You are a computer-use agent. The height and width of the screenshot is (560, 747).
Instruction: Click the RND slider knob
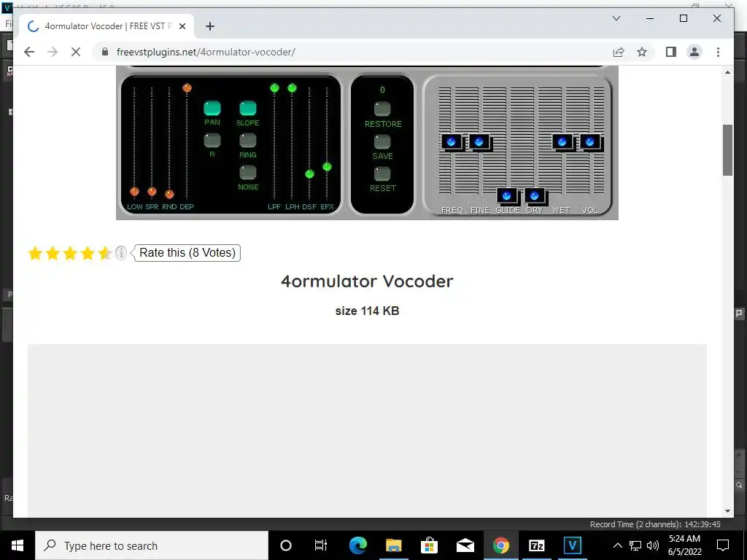point(169,194)
